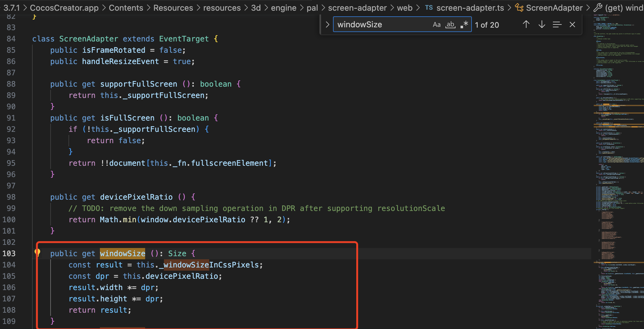Open screen-adapter folder breadcrumb

(357, 8)
